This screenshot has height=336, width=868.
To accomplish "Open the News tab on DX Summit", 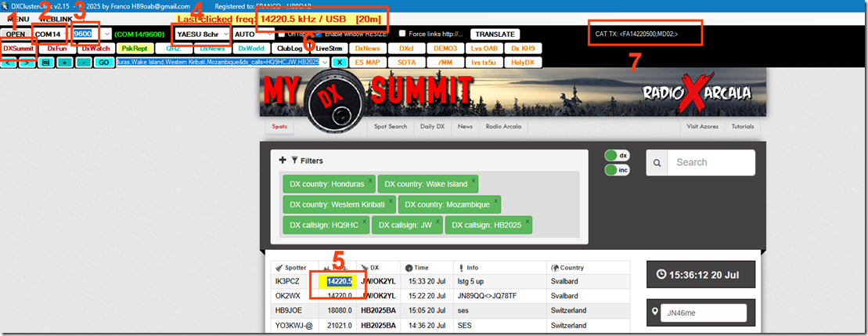I will pyautogui.click(x=465, y=126).
